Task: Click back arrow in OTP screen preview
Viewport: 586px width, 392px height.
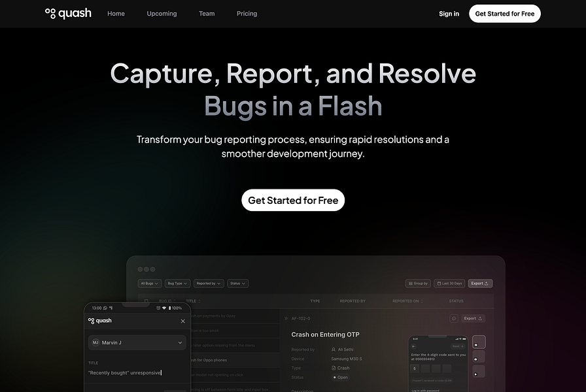Action: tap(413, 346)
